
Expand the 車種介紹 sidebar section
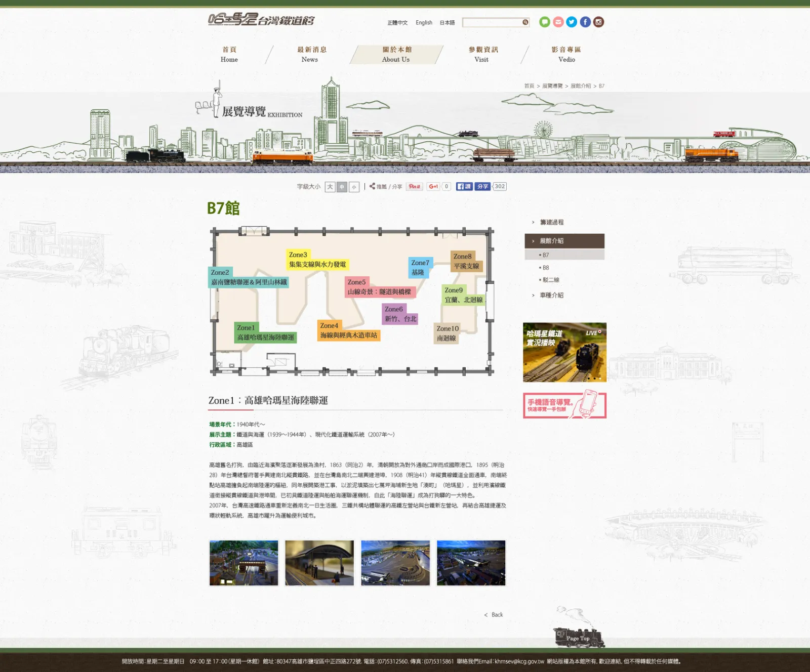[x=551, y=295]
